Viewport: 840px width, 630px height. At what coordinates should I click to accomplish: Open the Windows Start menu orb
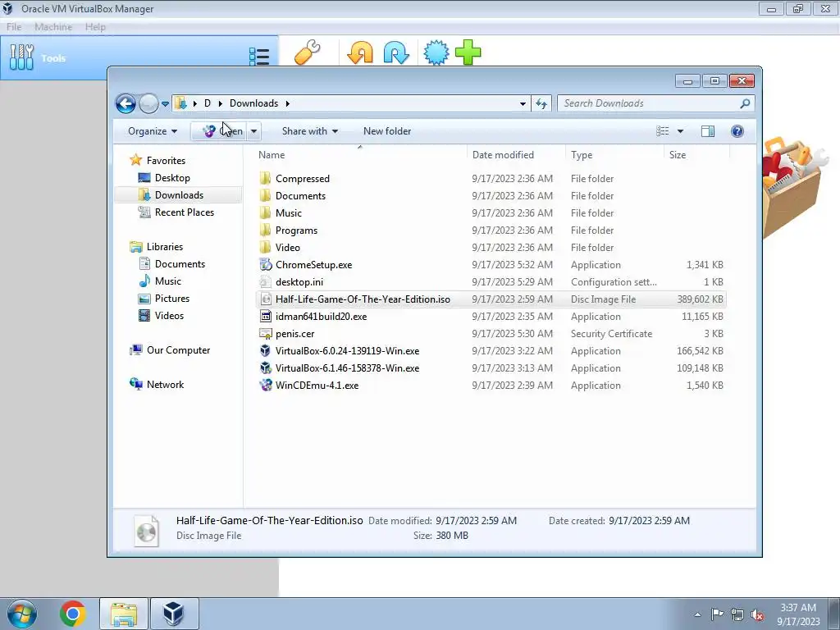22,614
